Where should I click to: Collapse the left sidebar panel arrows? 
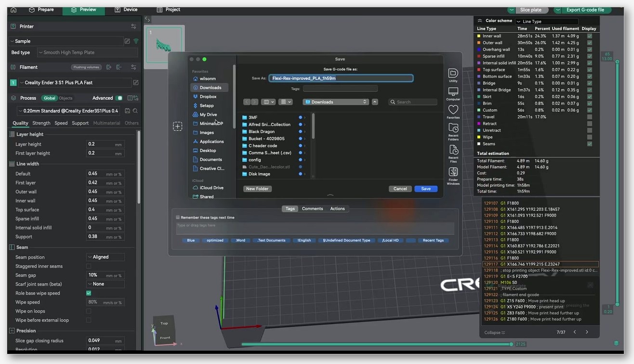tap(147, 20)
